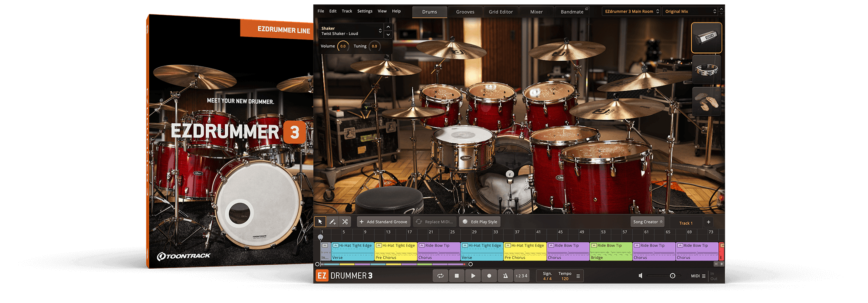The width and height of the screenshot is (868, 303).
Task: Click the Edit Play Style button
Action: tap(480, 222)
